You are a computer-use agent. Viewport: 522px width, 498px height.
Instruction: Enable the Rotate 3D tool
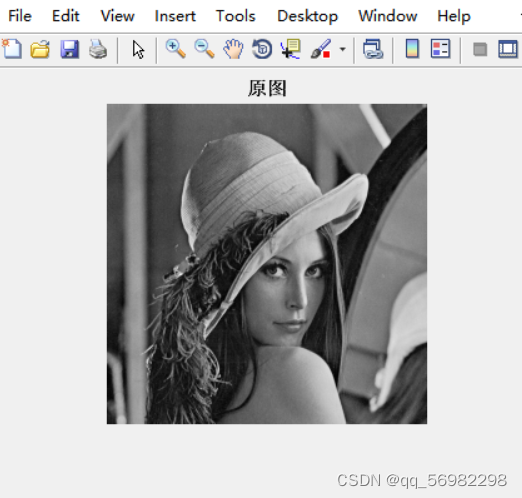(262, 49)
